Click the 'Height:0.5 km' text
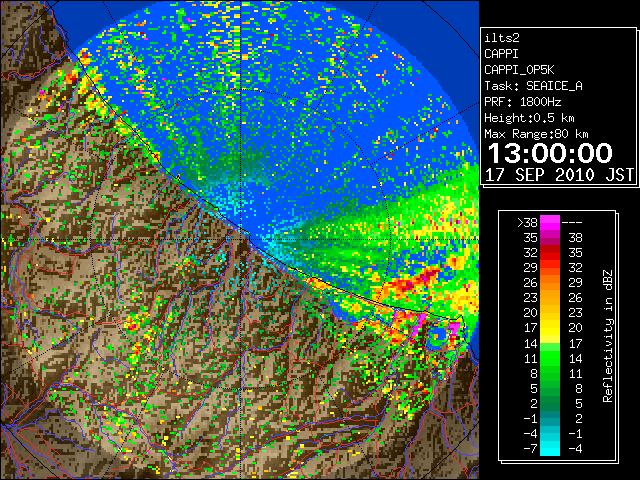Viewport: 640px width, 480px height. (x=529, y=118)
